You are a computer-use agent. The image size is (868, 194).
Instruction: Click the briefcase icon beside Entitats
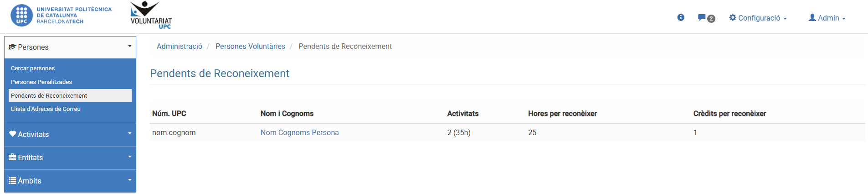click(x=12, y=157)
